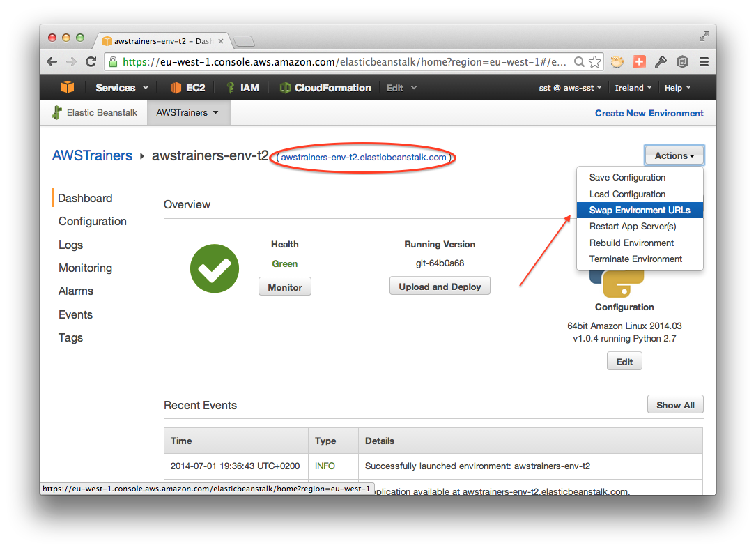
Task: Click the 64bit Amazon Linux 2014.03 text
Action: (x=624, y=326)
